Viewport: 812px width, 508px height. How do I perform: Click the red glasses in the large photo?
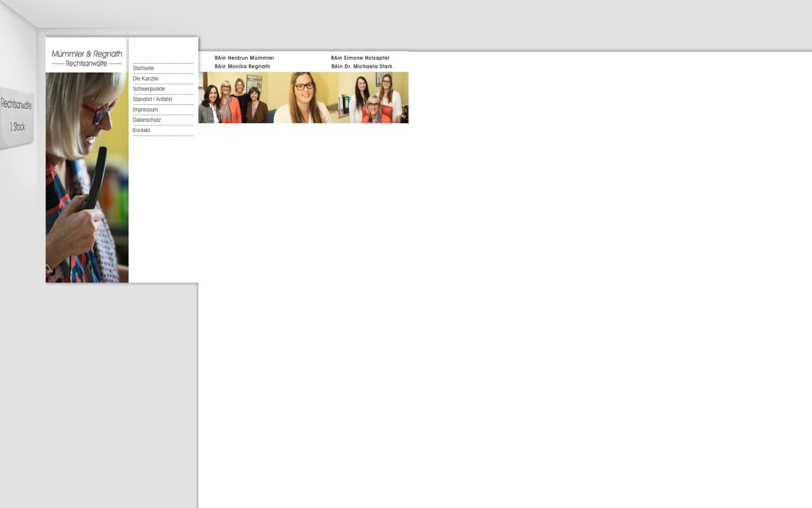click(99, 113)
